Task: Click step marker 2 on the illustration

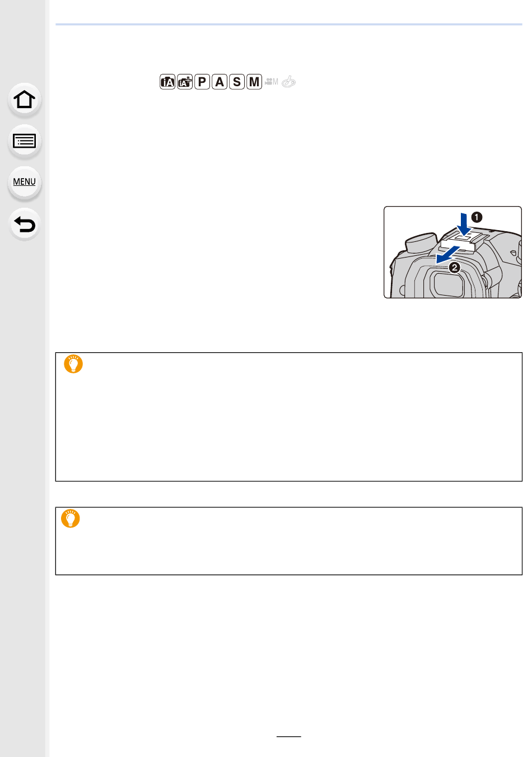Action: click(455, 268)
